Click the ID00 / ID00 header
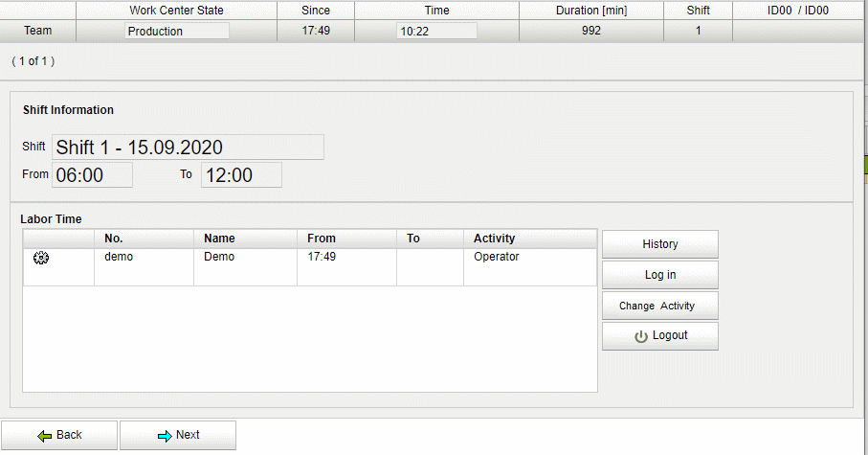 pos(798,10)
